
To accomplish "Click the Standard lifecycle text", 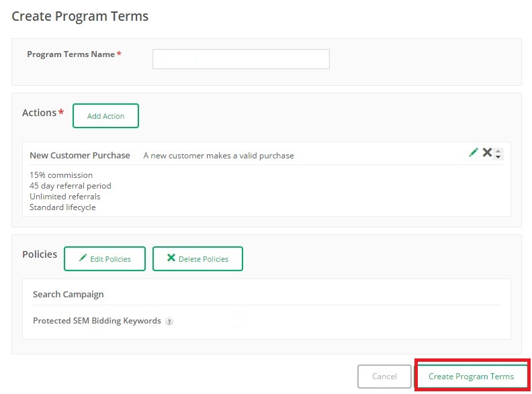I will click(62, 207).
